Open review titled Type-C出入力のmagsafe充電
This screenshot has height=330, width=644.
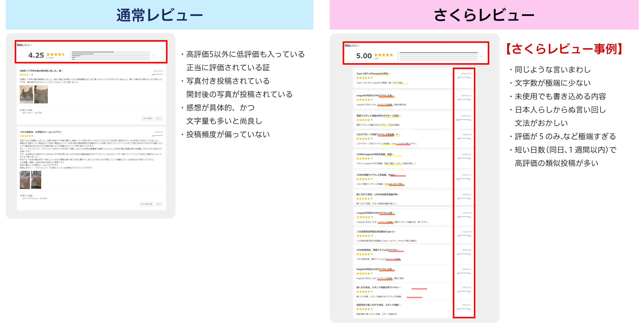click(x=373, y=74)
